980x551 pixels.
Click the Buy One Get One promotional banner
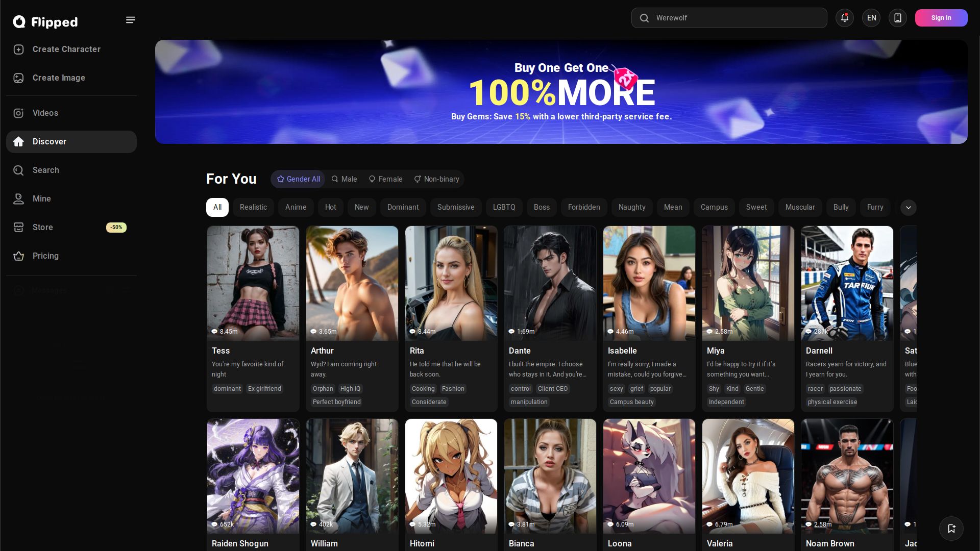coord(561,92)
